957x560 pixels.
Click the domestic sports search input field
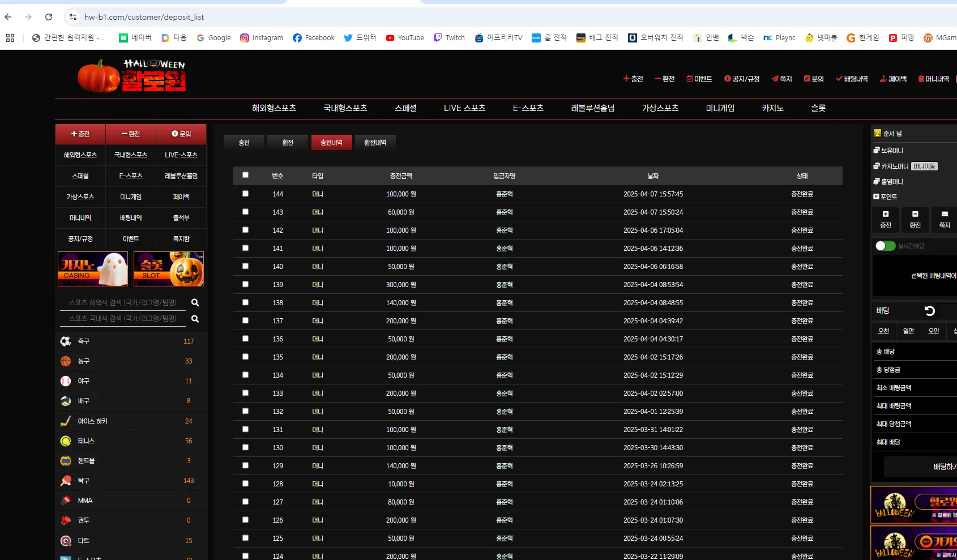coord(123,319)
